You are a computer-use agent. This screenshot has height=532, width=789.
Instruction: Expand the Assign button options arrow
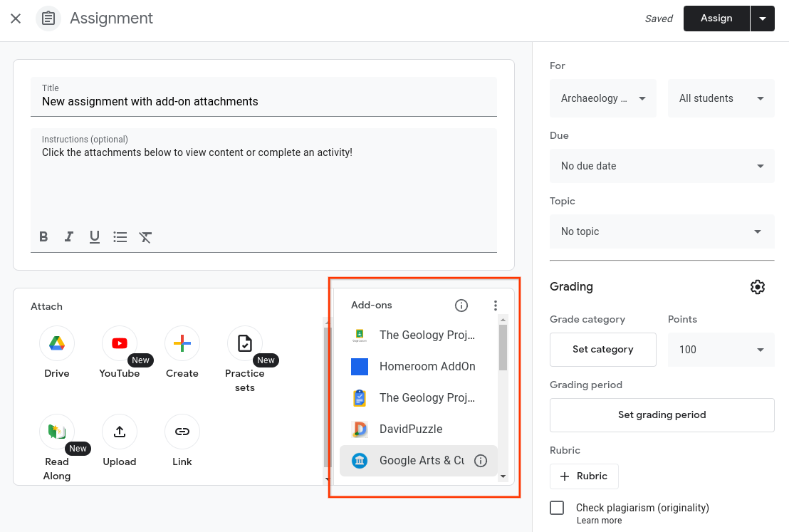tap(763, 18)
